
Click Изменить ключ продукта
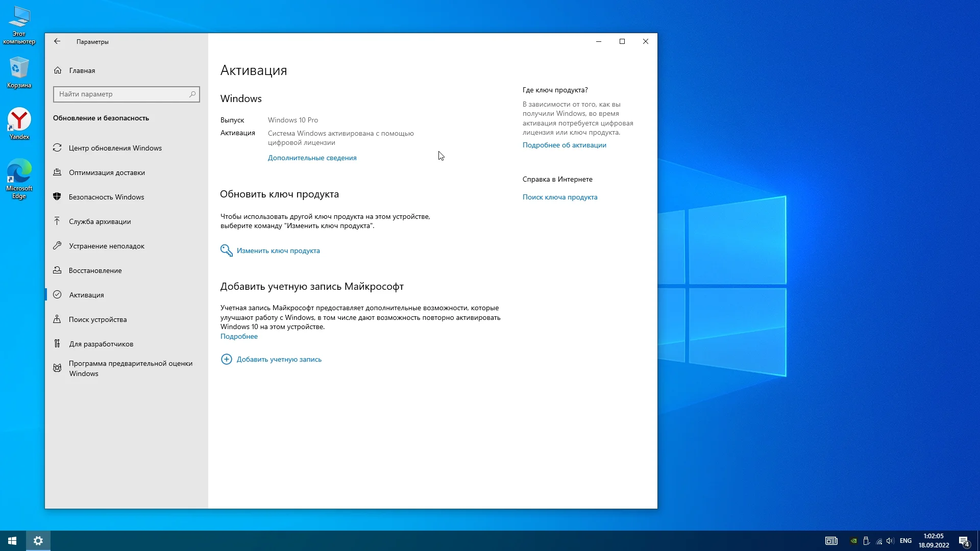pyautogui.click(x=278, y=251)
